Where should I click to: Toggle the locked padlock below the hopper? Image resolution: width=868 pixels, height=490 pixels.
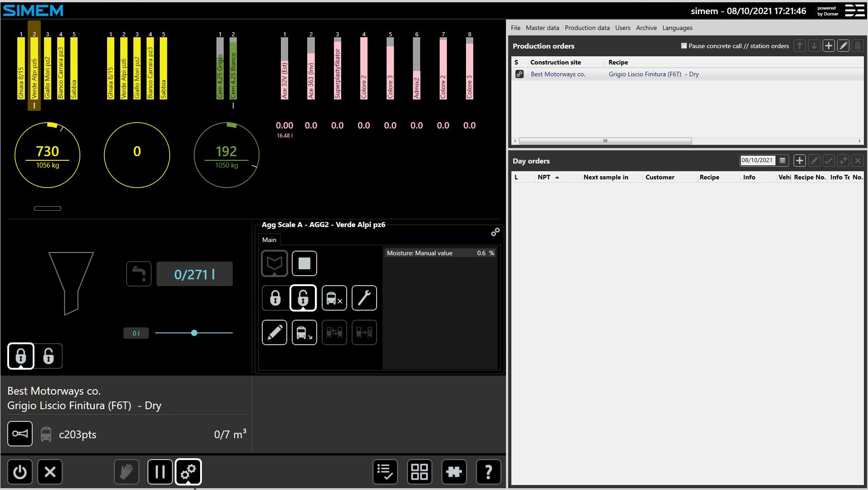(21, 356)
